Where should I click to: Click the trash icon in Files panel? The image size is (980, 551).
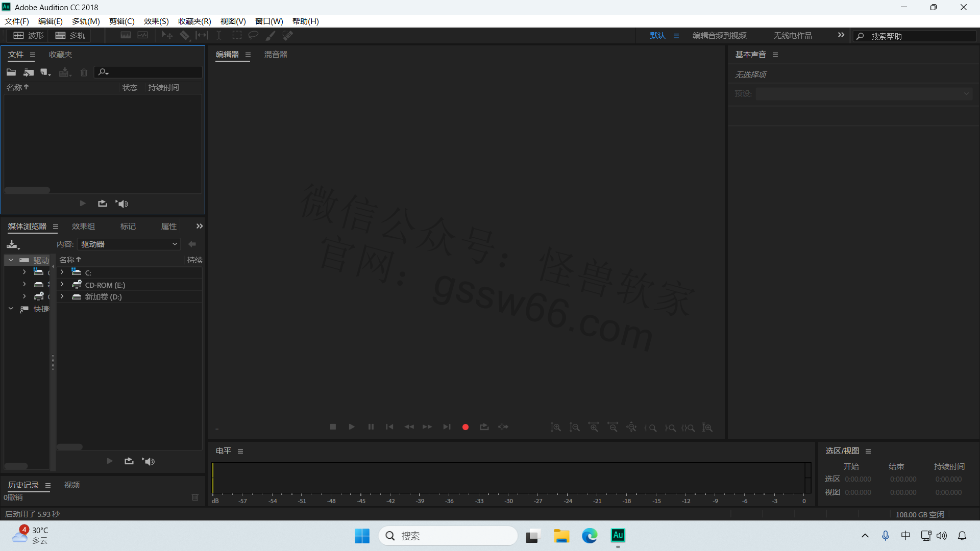(x=84, y=72)
